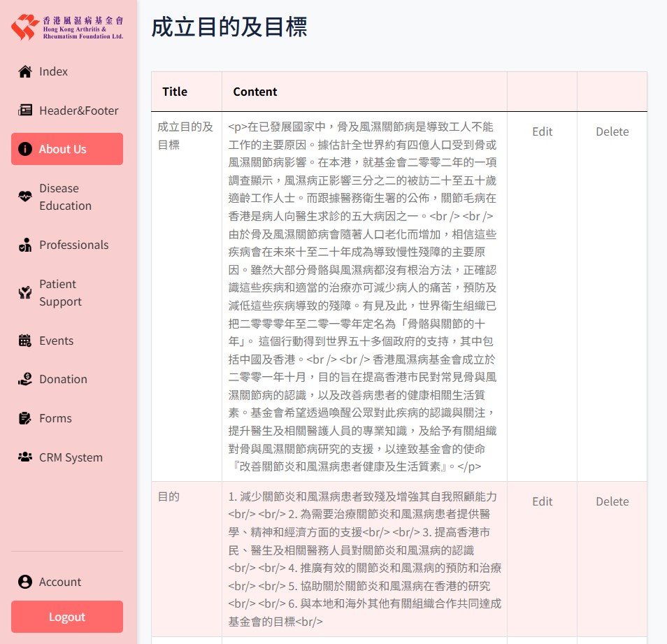Image resolution: width=667 pixels, height=644 pixels.
Task: Click the About Us info icon
Action: (x=25, y=149)
